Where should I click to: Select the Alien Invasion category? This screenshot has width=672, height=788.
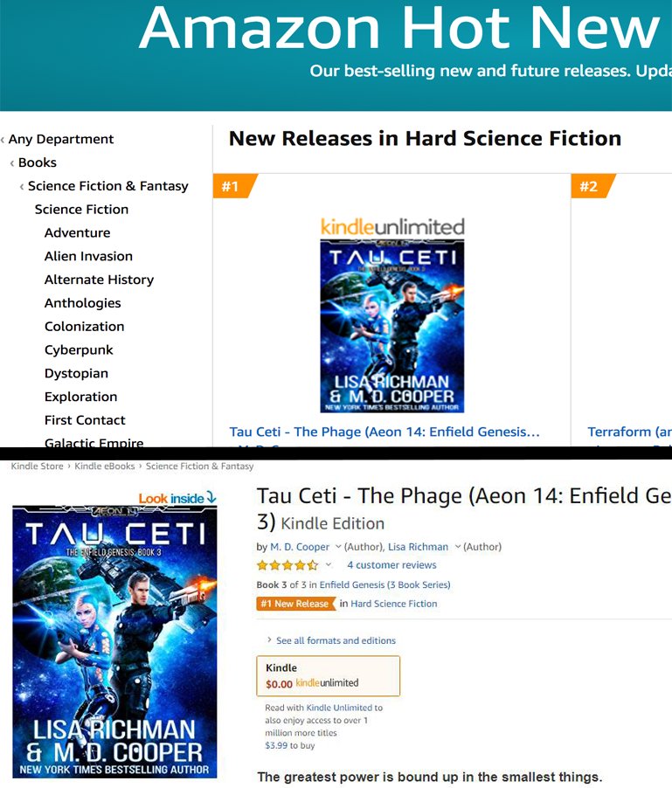(x=88, y=256)
